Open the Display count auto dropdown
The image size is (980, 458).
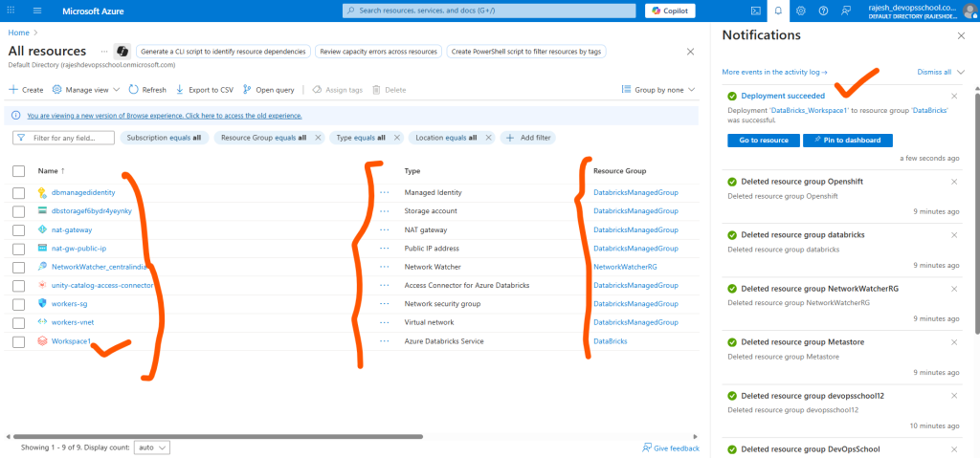(152, 448)
